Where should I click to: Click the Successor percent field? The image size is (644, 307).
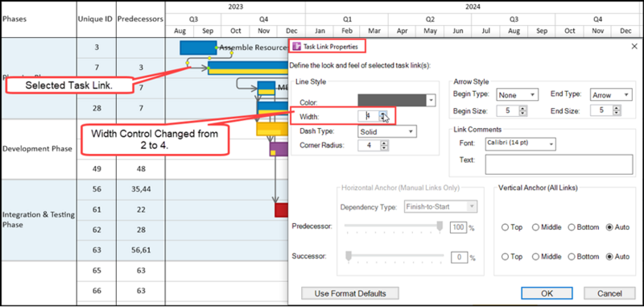(460, 257)
